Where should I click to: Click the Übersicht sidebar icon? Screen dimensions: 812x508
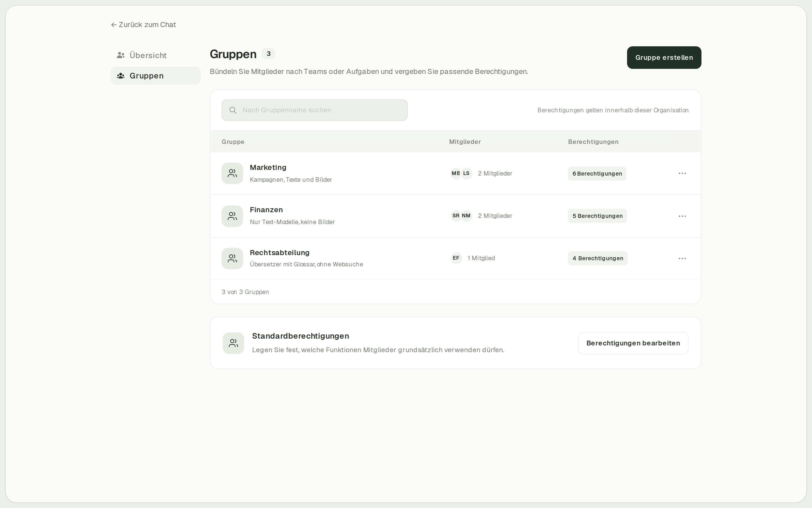click(x=121, y=55)
